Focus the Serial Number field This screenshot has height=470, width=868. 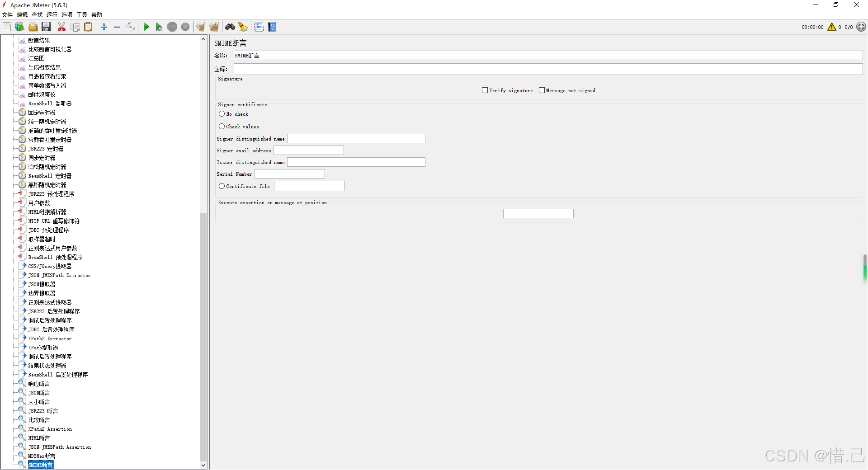[x=290, y=174]
